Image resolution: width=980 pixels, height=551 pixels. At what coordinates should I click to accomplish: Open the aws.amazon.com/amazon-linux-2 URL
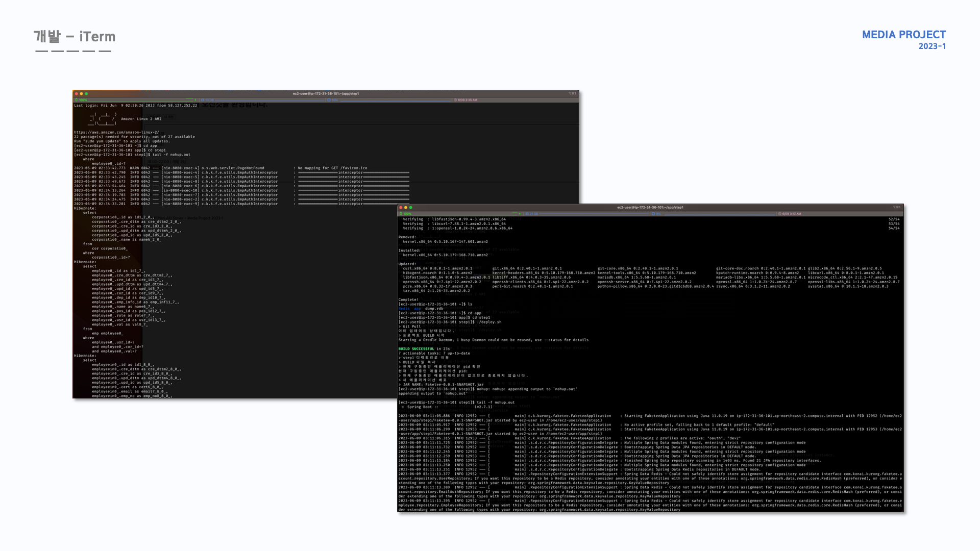click(x=116, y=132)
